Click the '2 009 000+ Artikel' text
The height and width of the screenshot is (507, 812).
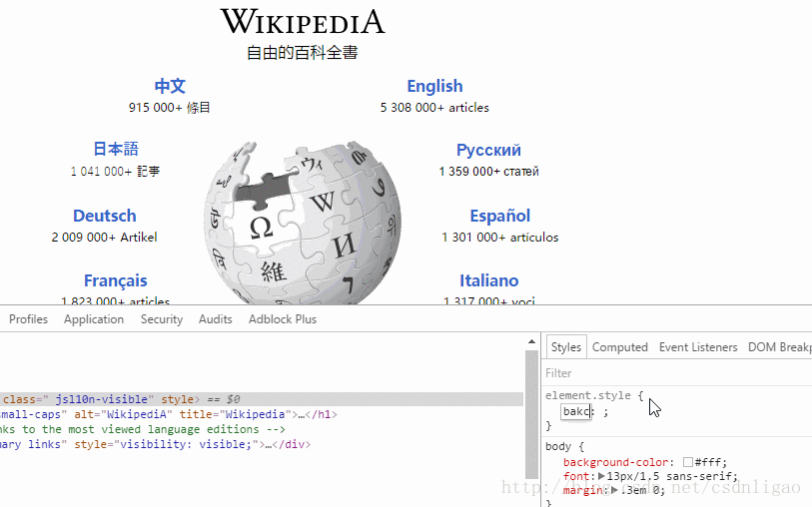pos(104,237)
